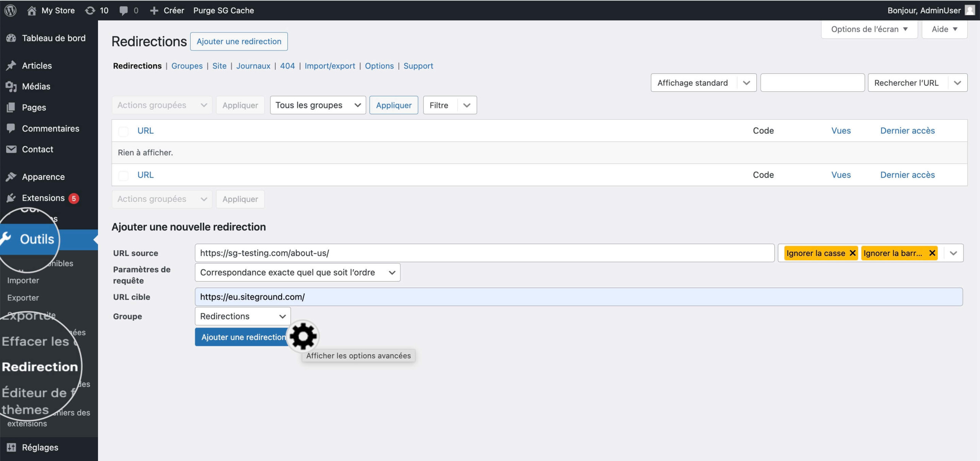Click the Extensions update badge 5
The height and width of the screenshot is (461, 980).
tap(74, 198)
